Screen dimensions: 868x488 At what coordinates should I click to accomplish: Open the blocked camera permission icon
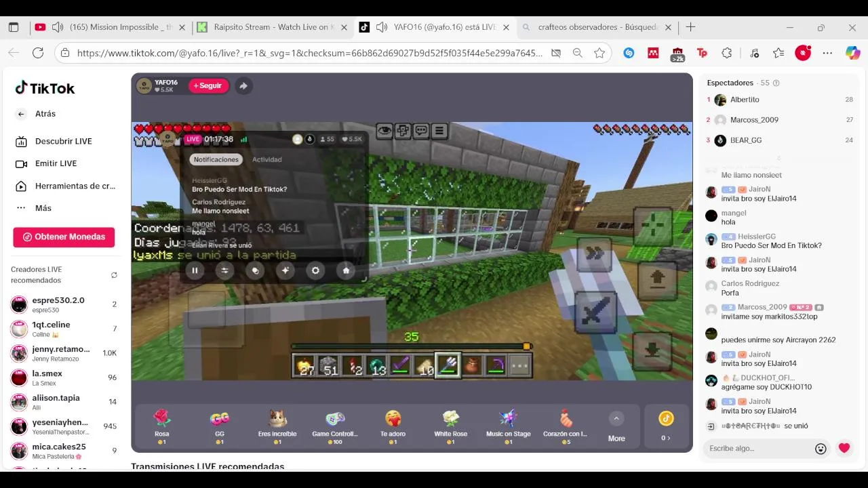coord(556,53)
